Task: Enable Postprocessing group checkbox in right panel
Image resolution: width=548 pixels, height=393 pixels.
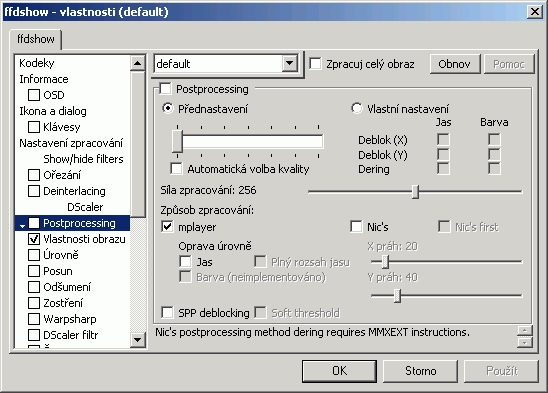Action: [165, 89]
